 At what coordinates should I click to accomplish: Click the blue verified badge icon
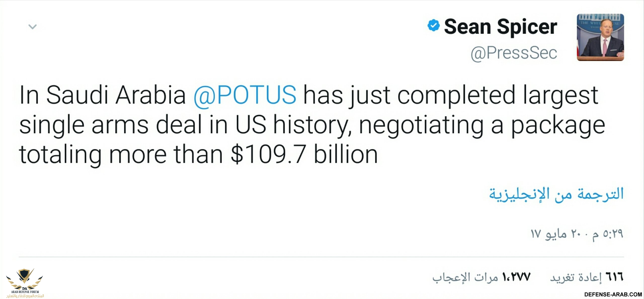coord(433,25)
